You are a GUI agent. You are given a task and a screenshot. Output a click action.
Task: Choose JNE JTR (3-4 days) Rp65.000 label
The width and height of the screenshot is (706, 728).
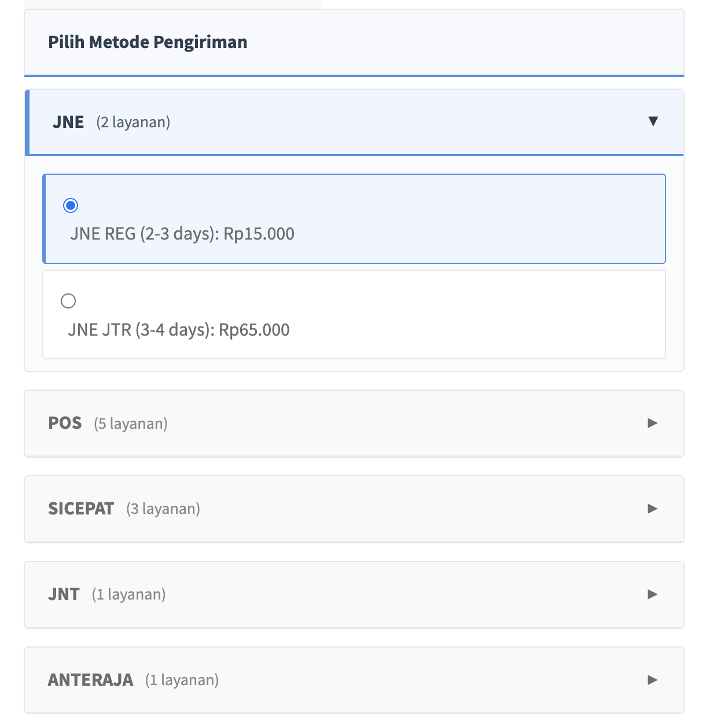179,330
